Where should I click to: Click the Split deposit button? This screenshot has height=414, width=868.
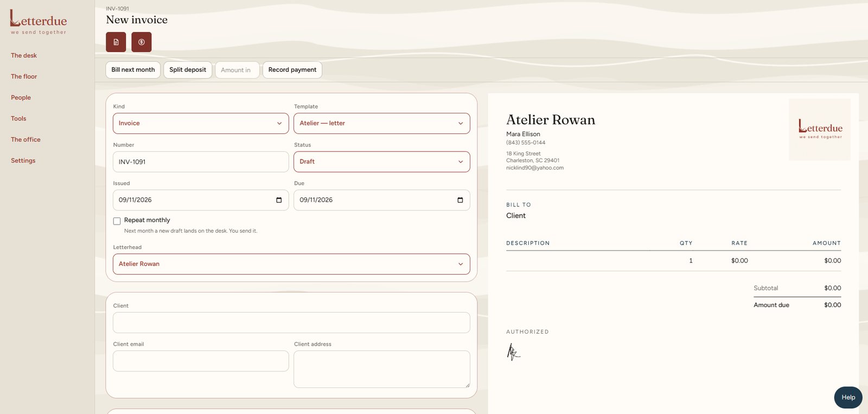[188, 69]
